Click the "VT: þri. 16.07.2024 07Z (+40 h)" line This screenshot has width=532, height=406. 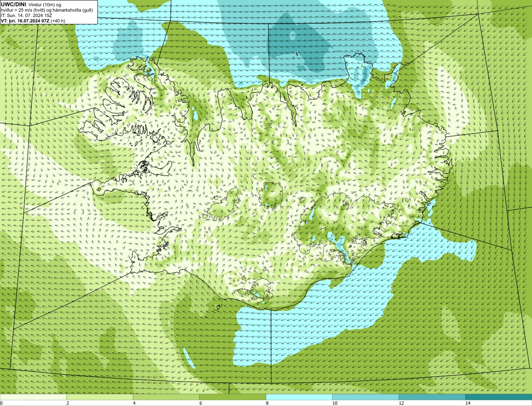tap(33, 21)
